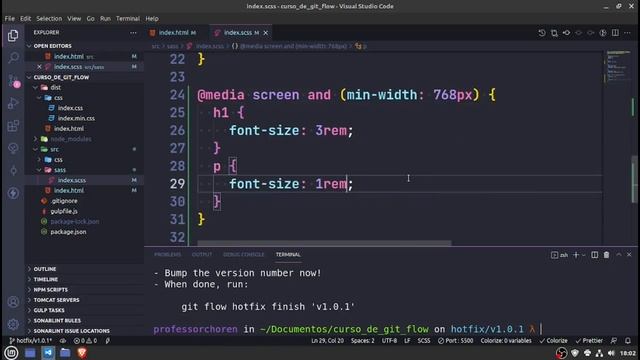Image resolution: width=640 pixels, height=360 pixels.
Task: Open Explorer views and more actions ellipsis
Action: (133, 33)
